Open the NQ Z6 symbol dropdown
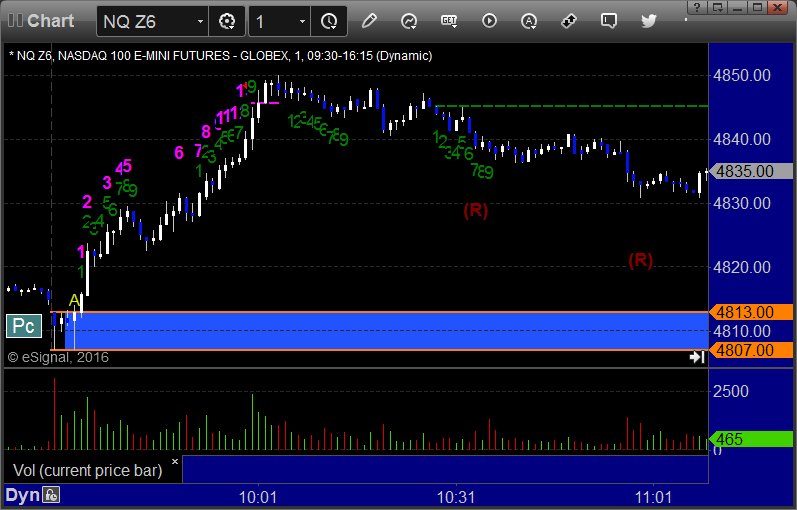The image size is (797, 510). pyautogui.click(x=200, y=21)
